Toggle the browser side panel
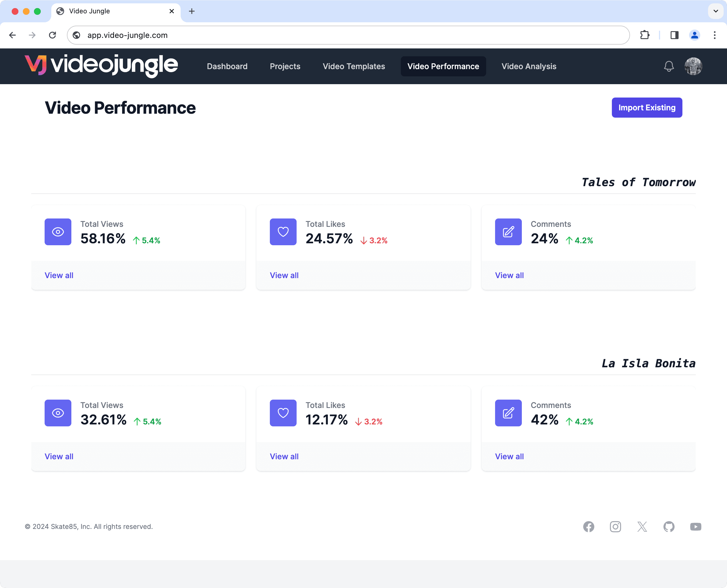Image resolution: width=727 pixels, height=588 pixels. 674,35
